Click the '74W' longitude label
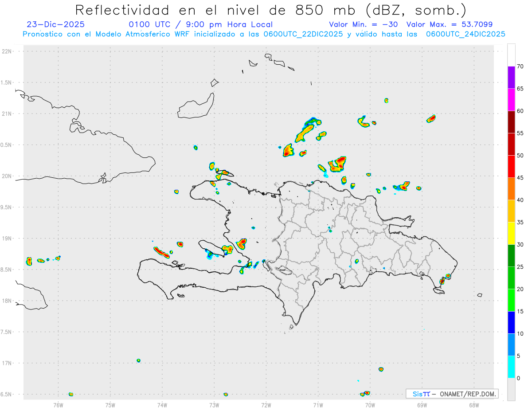532x411 pixels. 162,405
